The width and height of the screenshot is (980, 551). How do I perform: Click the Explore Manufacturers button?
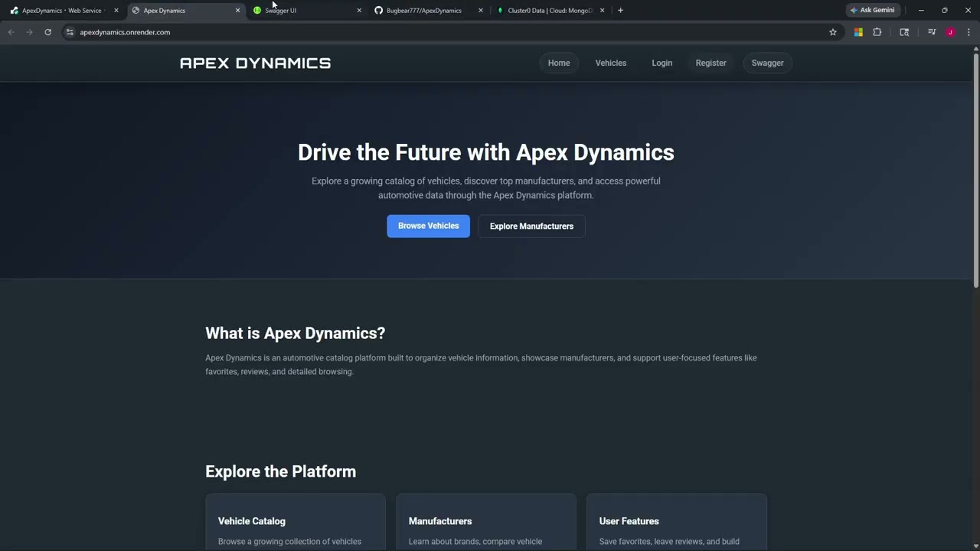531,226
